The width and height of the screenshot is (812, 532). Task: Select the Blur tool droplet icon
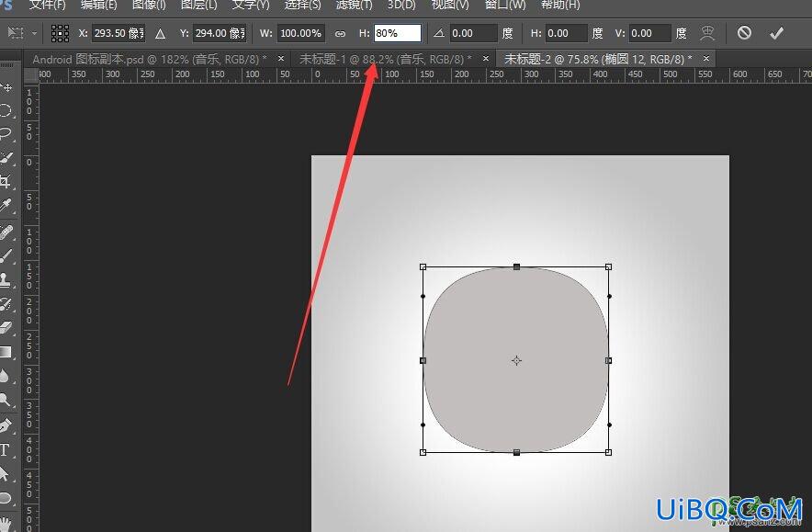click(x=5, y=376)
